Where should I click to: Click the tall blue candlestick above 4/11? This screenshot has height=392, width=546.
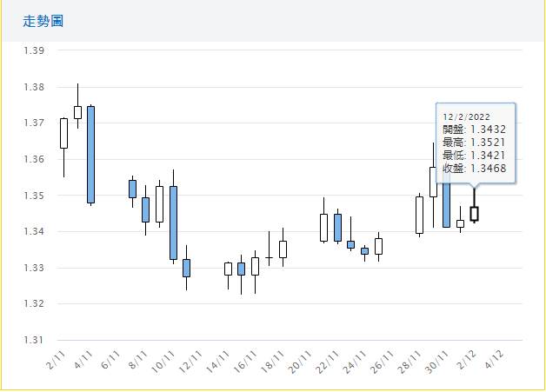[x=90, y=154]
